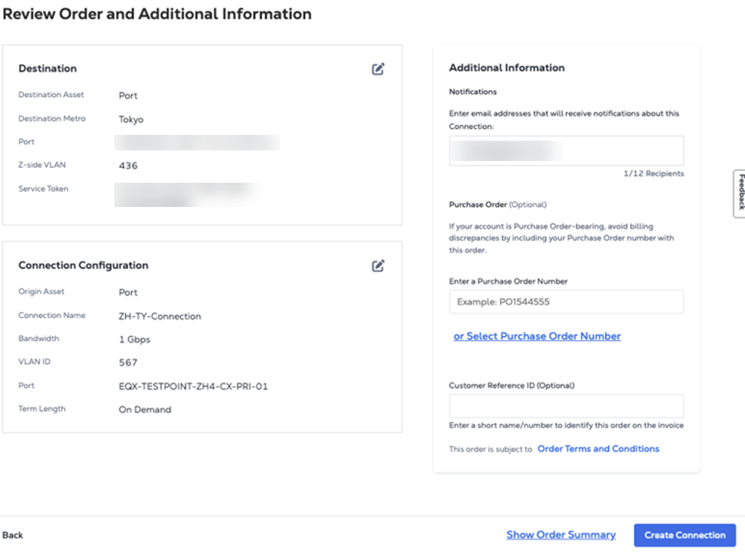Show the Order Summary
The height and width of the screenshot is (560, 745).
tap(560, 535)
